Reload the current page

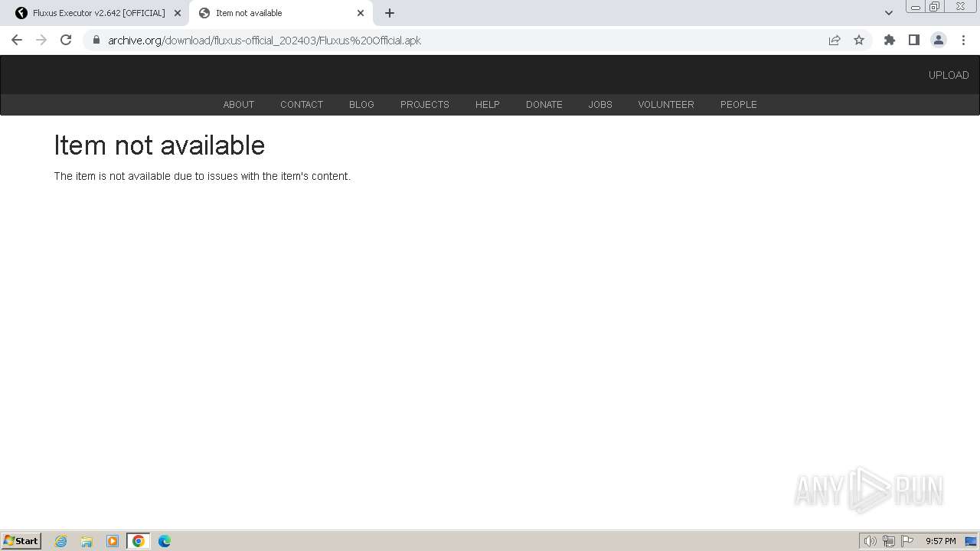coord(66,40)
